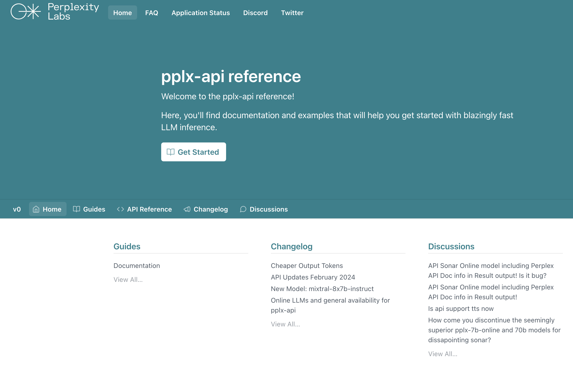The width and height of the screenshot is (573, 392).
Task: Switch to the Discussions tab
Action: [264, 209]
